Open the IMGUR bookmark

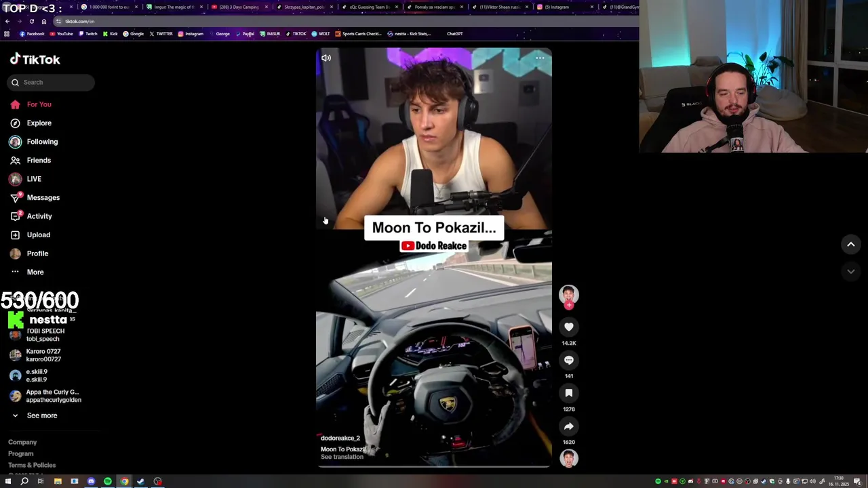pos(270,34)
